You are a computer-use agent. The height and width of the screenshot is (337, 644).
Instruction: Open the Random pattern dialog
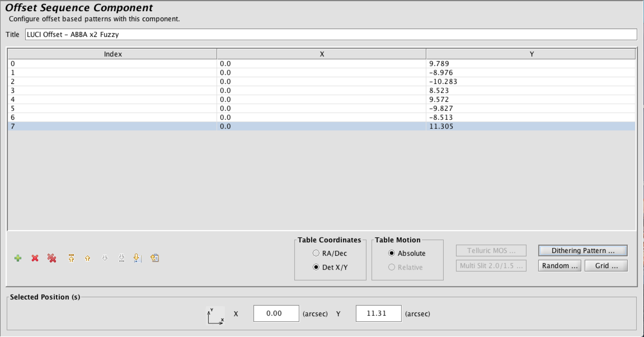coord(560,266)
